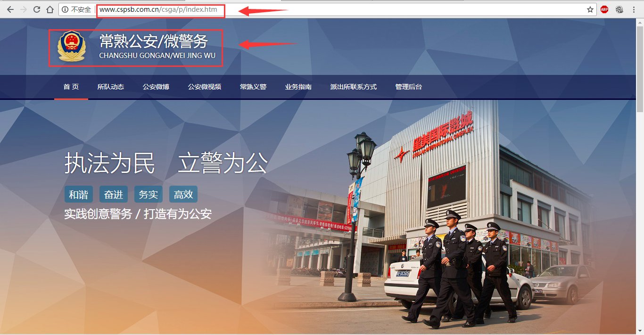Select the 首页 navigation tab
The height and width of the screenshot is (335, 644).
click(x=71, y=87)
